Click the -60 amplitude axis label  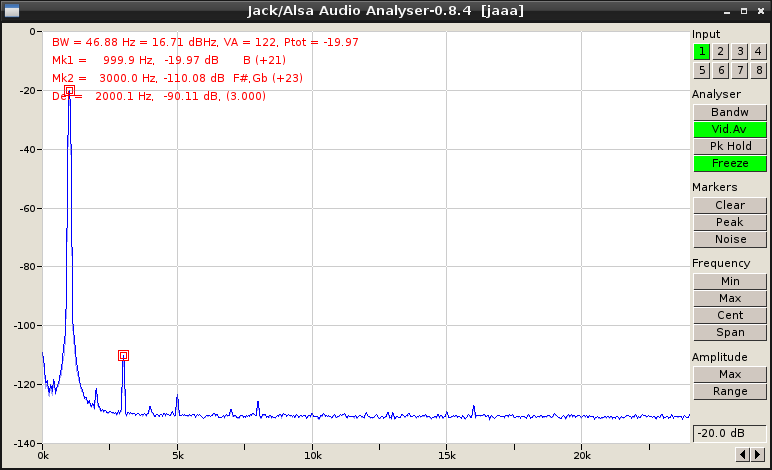[28, 209]
